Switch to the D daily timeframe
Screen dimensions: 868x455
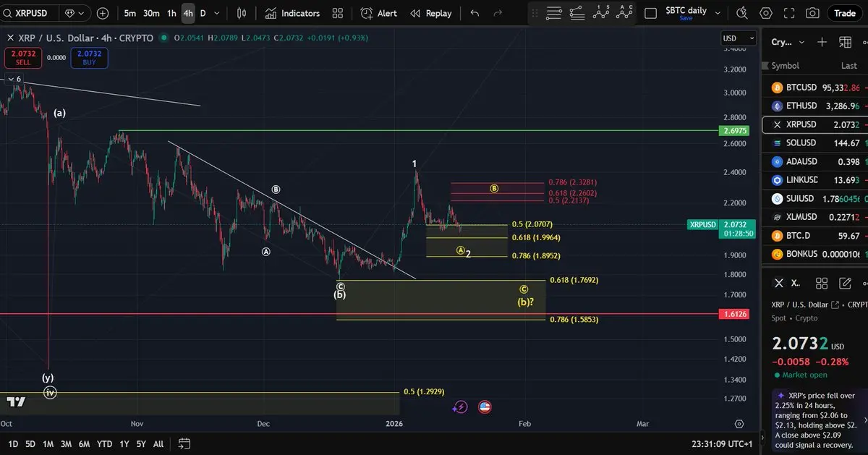tap(203, 13)
